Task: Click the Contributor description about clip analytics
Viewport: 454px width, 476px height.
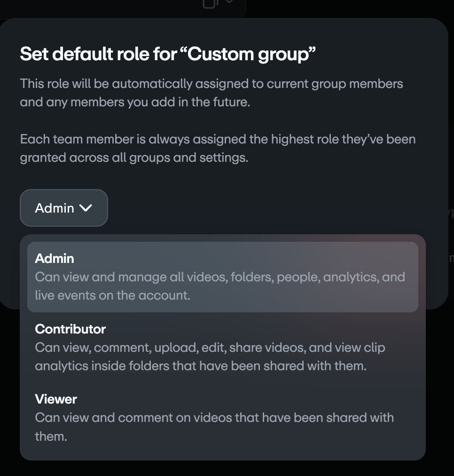Action: pyautogui.click(x=210, y=357)
